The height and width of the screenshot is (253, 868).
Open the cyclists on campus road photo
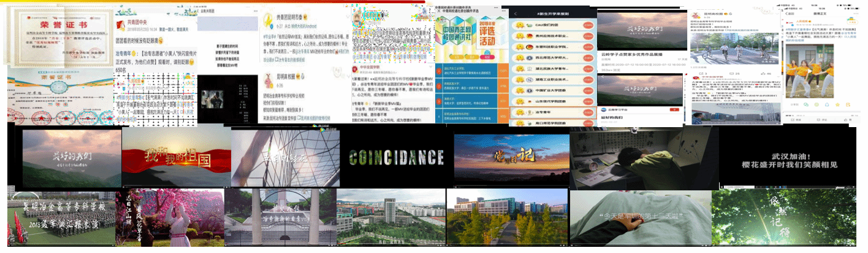pos(733,49)
